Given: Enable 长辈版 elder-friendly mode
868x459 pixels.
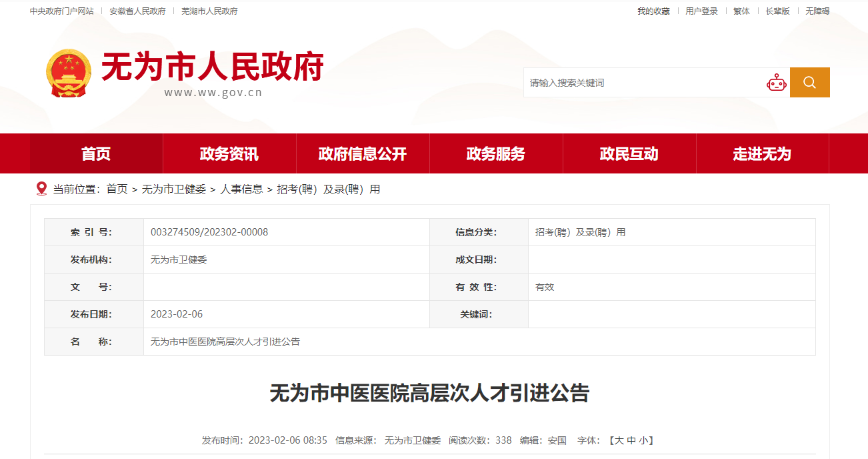Looking at the screenshot, I should [x=777, y=11].
